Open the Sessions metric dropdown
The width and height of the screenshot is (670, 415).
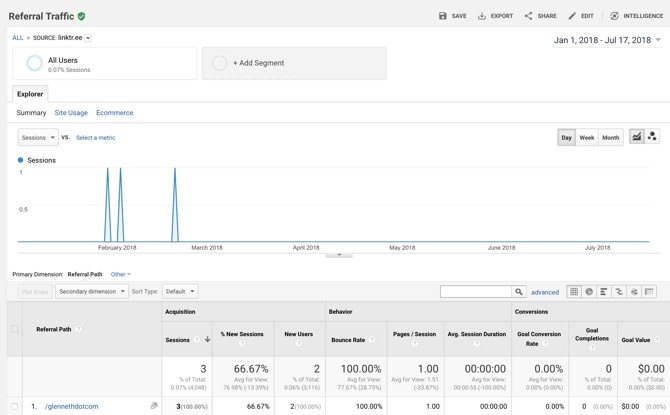point(38,137)
